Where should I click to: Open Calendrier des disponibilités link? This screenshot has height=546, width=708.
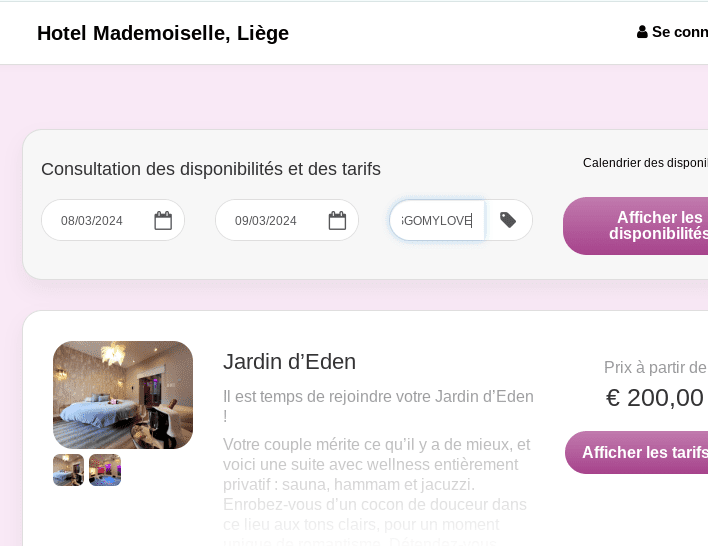click(x=645, y=163)
